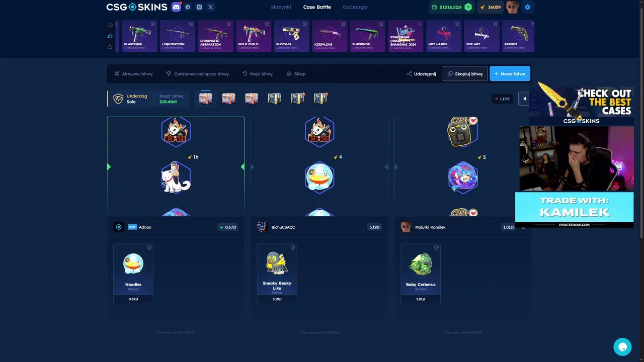The image size is (644, 362).
Task: Click the Skopiuj bitwę button
Action: (465, 74)
